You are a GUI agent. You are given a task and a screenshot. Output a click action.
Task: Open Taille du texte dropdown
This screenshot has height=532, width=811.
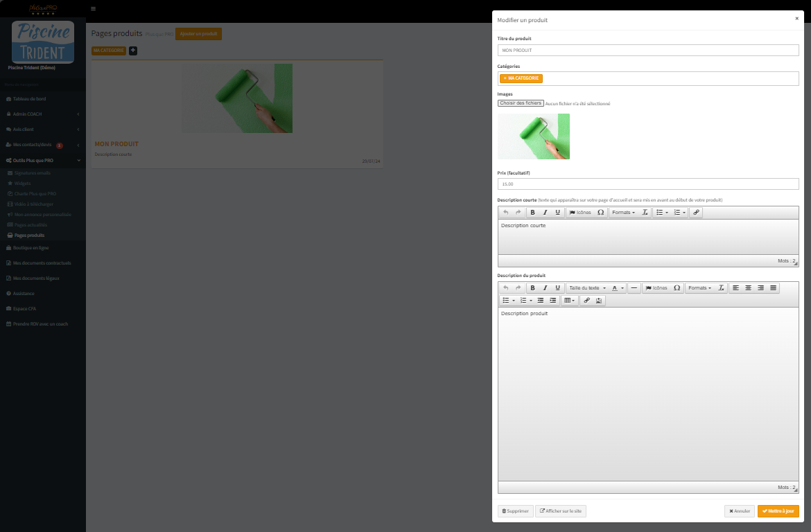click(587, 287)
